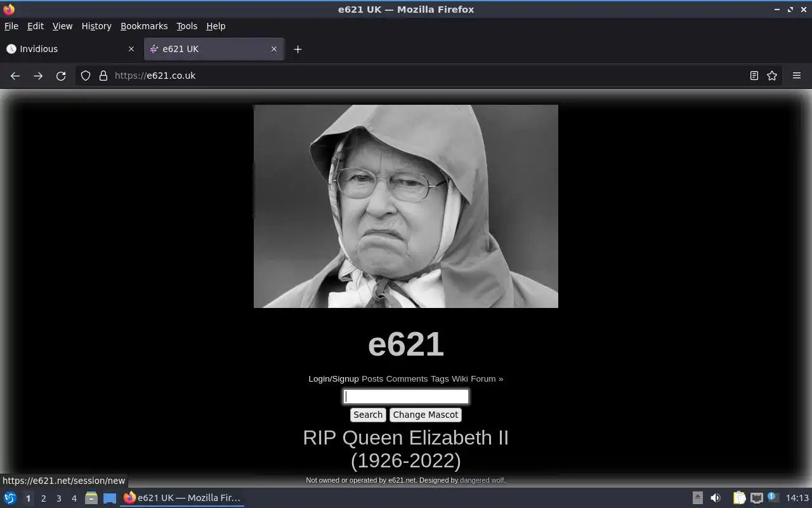Switch to the Invidious tab

click(x=70, y=49)
